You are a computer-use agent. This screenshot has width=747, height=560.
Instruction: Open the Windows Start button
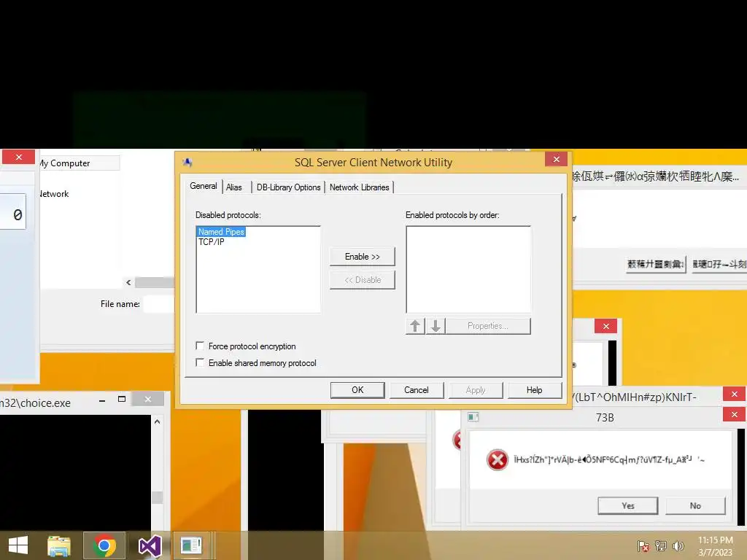(18, 545)
